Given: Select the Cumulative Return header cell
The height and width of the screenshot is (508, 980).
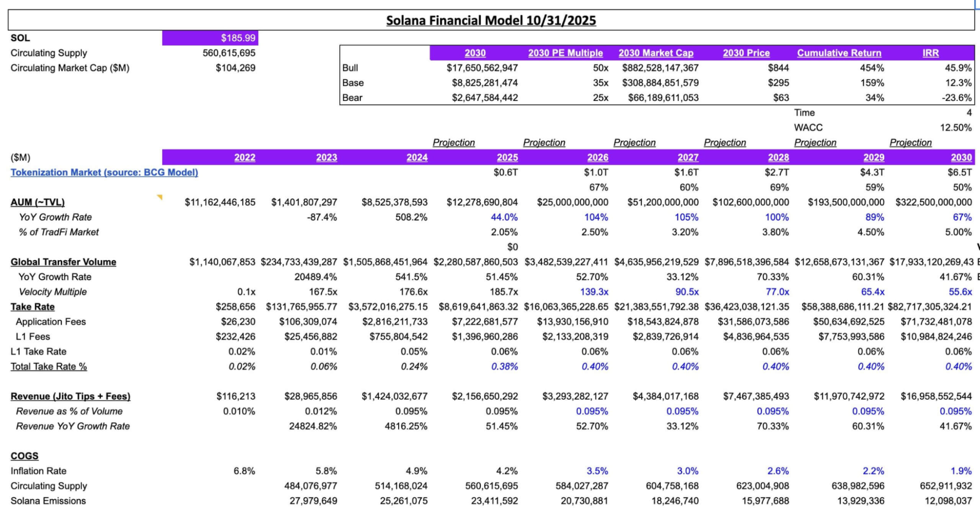Looking at the screenshot, I should [839, 53].
